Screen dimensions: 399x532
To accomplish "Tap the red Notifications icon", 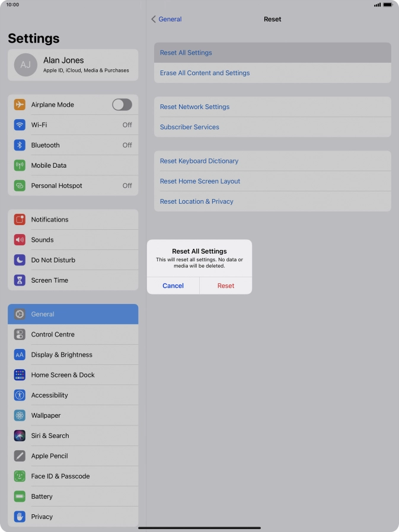I will click(x=20, y=220).
